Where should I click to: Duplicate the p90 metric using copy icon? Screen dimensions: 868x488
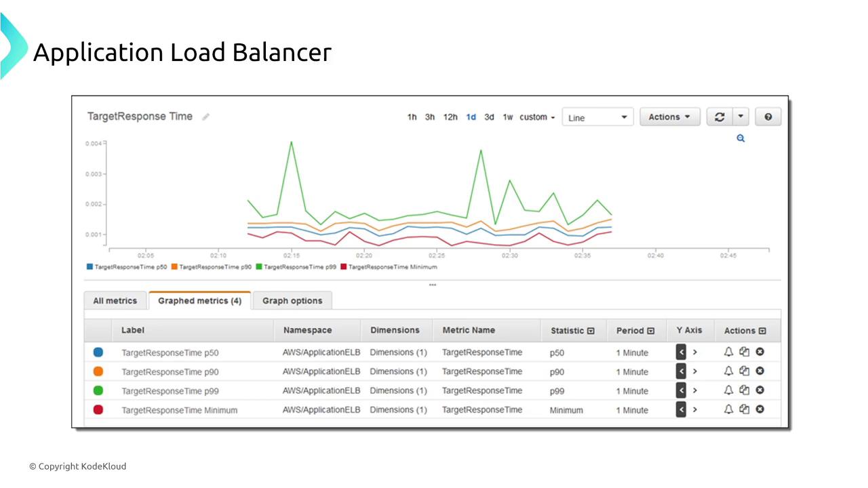point(744,371)
